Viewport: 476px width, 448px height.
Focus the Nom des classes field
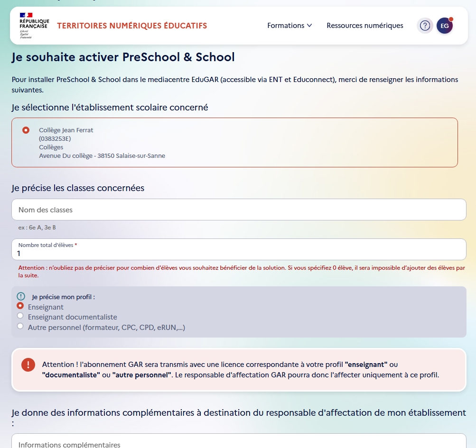click(x=239, y=210)
